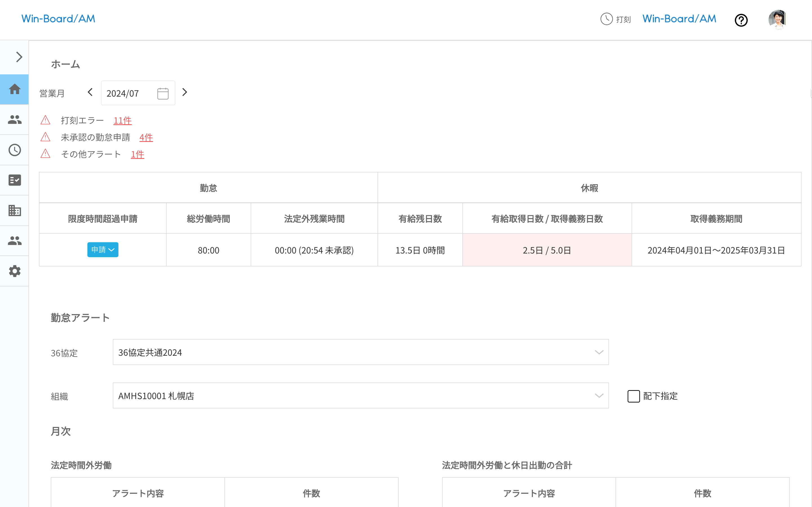Enable the 配下指定 checkbox
This screenshot has width=812, height=507.
tap(634, 396)
